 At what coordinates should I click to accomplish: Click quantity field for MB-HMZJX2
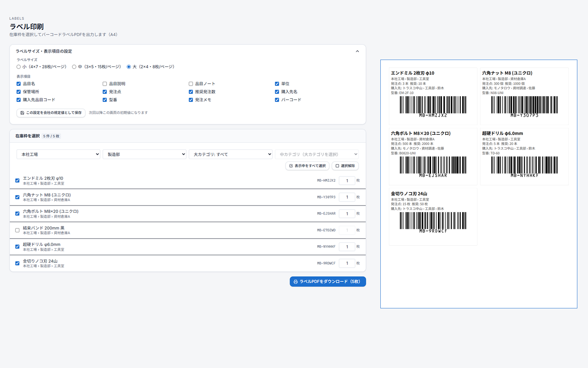tap(347, 181)
